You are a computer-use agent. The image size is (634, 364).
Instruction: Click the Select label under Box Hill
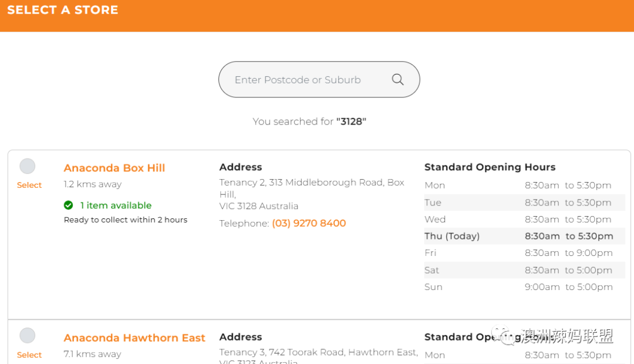click(x=29, y=186)
